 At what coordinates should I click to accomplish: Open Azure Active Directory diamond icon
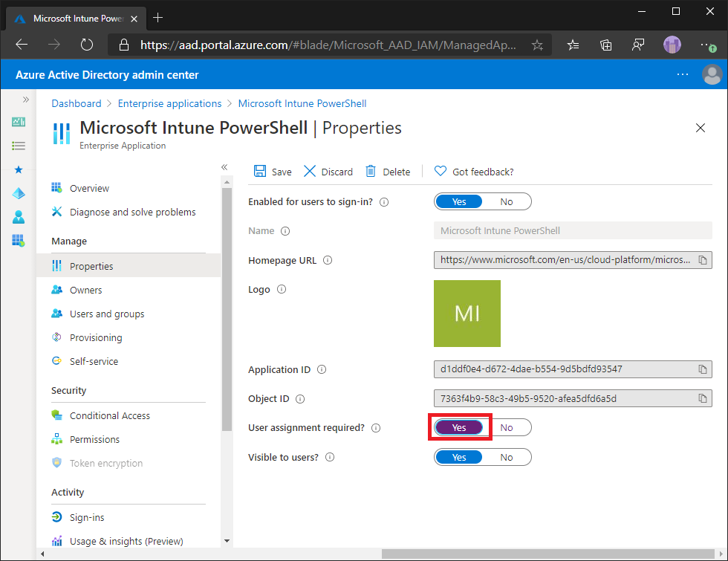point(19,193)
